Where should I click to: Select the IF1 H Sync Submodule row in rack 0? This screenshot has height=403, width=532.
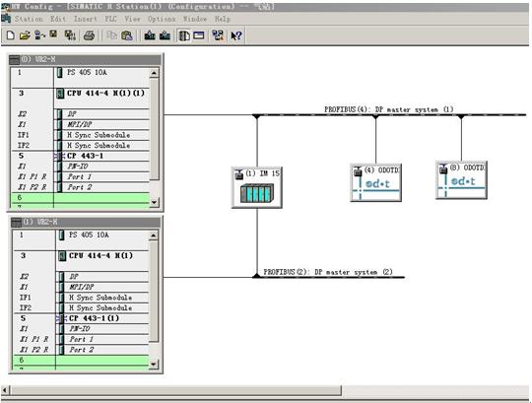click(80, 135)
